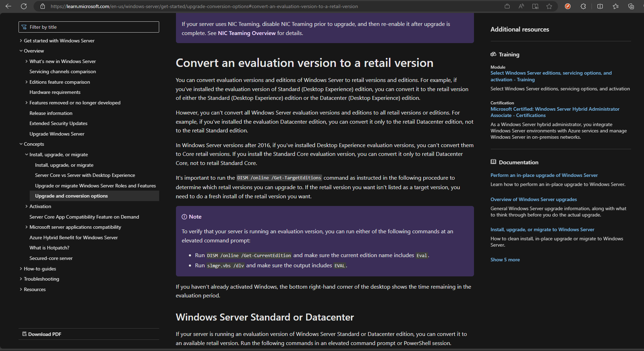Open Upgrade or migrate Windows Server Roles and Features
The width and height of the screenshot is (644, 351).
pyautogui.click(x=95, y=186)
